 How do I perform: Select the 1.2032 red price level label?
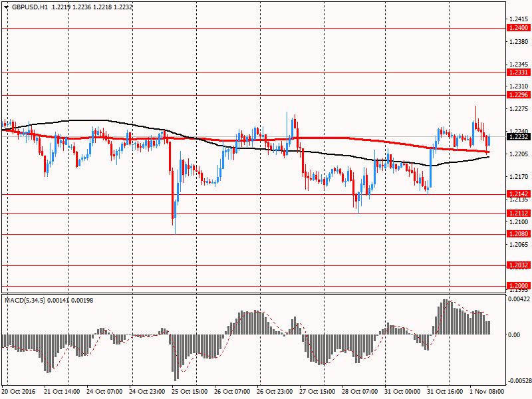518,265
